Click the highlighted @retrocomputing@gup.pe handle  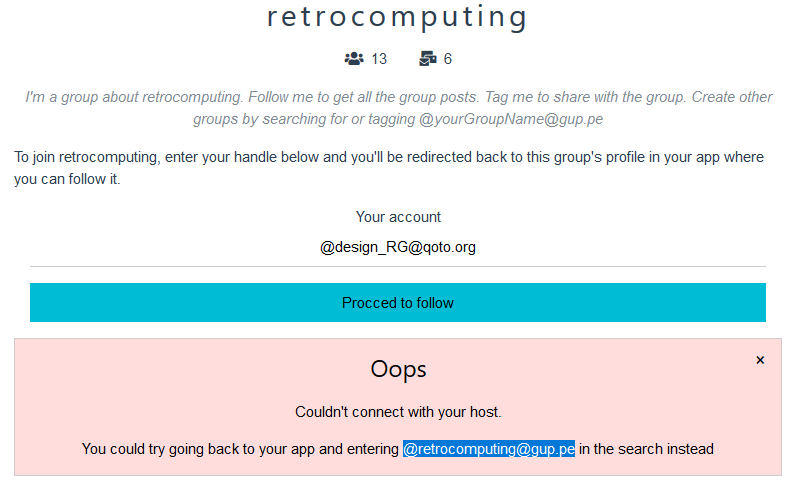coord(489,449)
